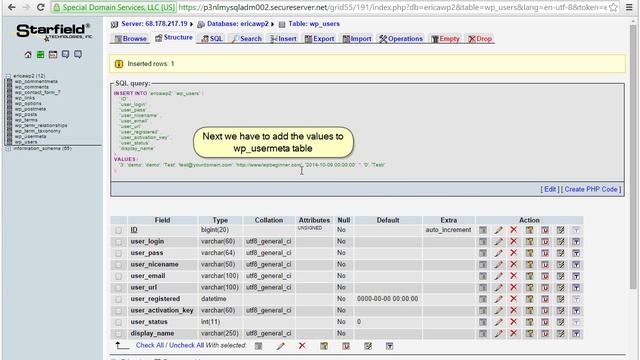Click the primary key icon for user_activation_key
The height and width of the screenshot is (360, 640).
[x=529, y=311]
